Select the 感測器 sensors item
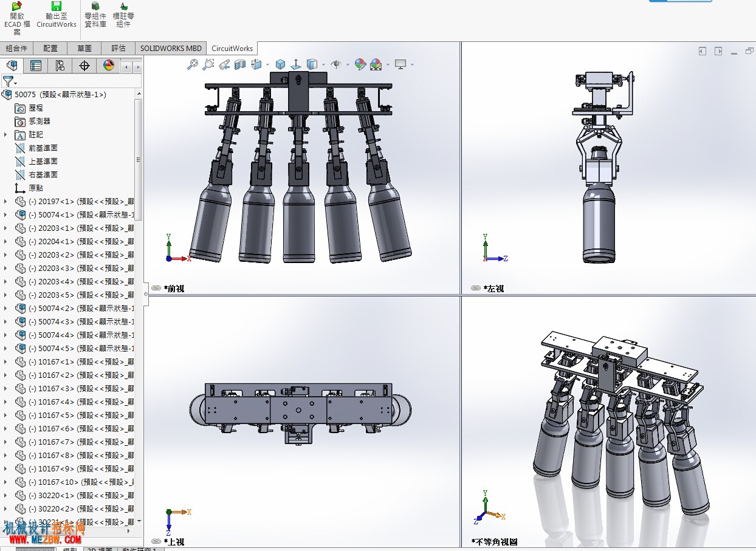Viewport: 756px width, 551px height. coord(40,121)
